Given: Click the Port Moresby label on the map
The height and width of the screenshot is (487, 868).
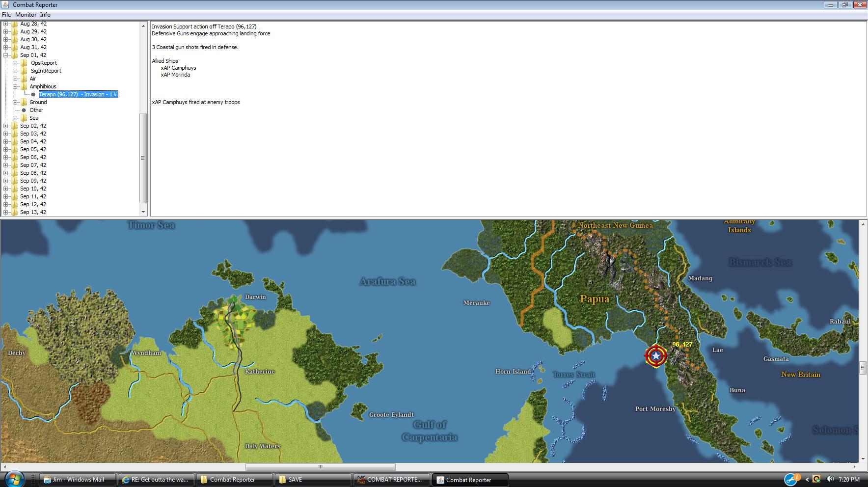Looking at the screenshot, I should [655, 409].
